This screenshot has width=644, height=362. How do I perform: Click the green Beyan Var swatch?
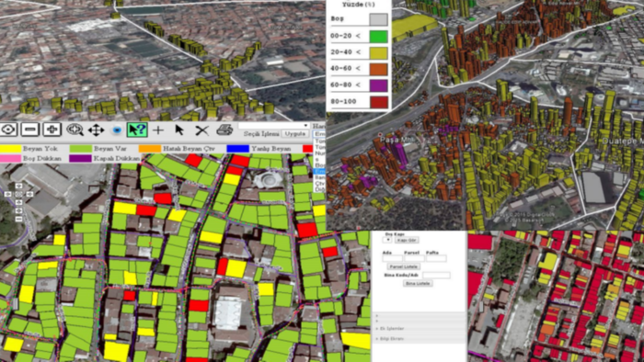[81, 149]
